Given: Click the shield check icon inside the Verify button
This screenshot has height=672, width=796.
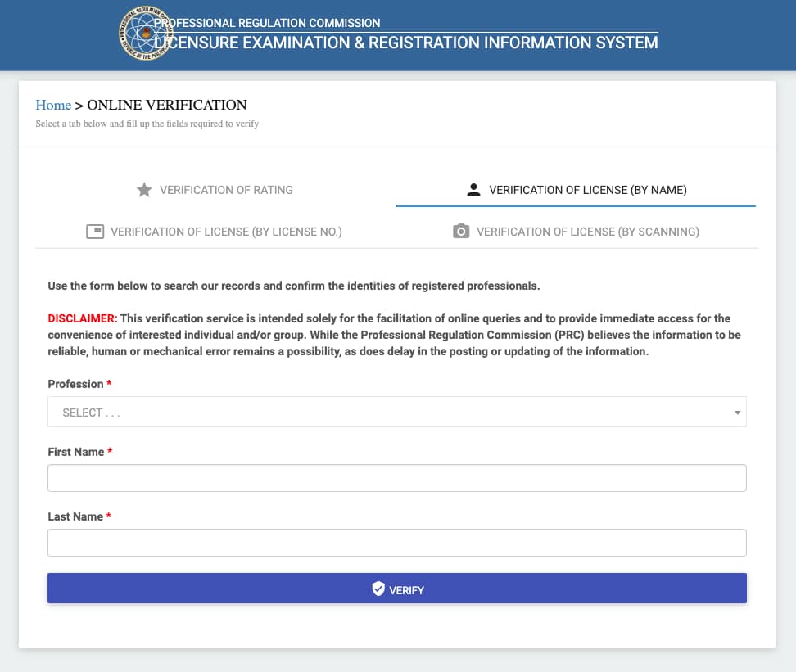Looking at the screenshot, I should (x=378, y=588).
